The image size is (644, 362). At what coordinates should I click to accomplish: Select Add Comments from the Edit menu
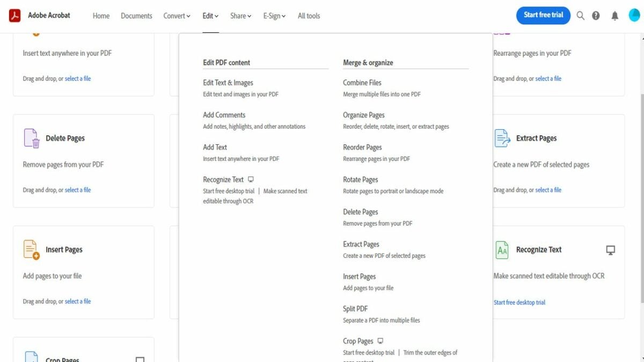click(224, 115)
